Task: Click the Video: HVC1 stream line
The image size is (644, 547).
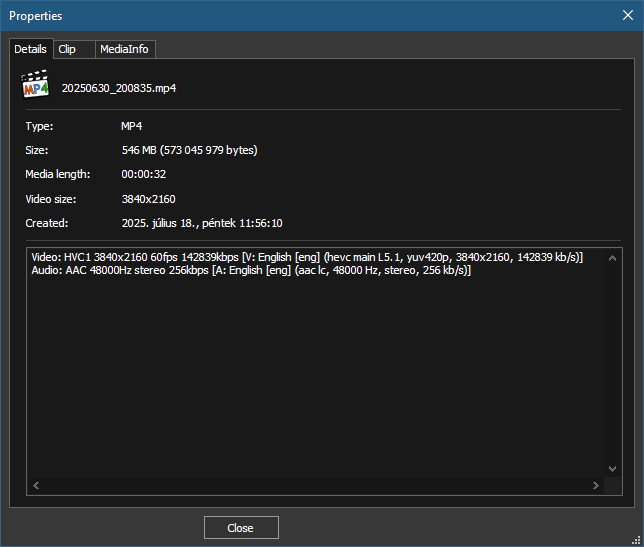Action: point(307,257)
